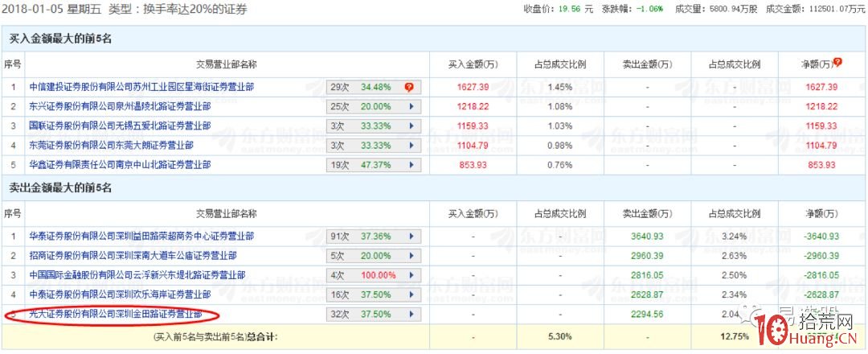The image size is (868, 354).
Task: Click buy amount 1104.79 cell
Action: tap(473, 145)
